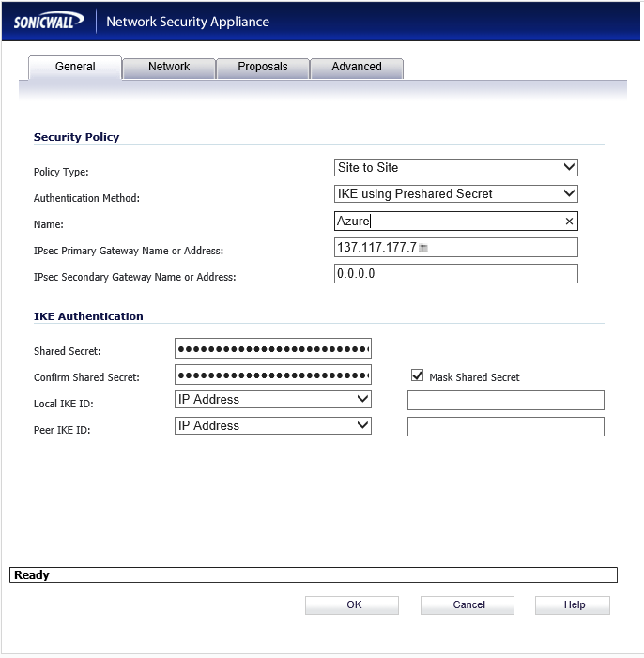
Task: Open the Peer IKE ID type dropdown
Action: coord(272,426)
